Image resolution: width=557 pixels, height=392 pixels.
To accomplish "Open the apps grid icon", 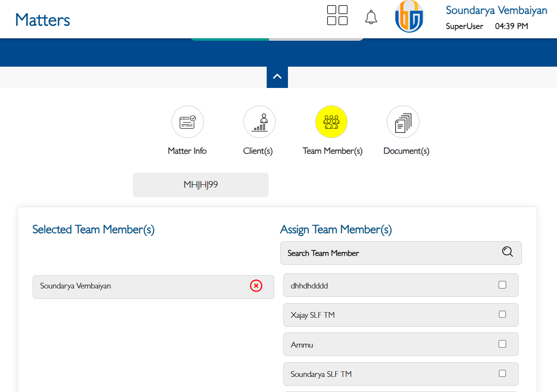I will pyautogui.click(x=337, y=15).
